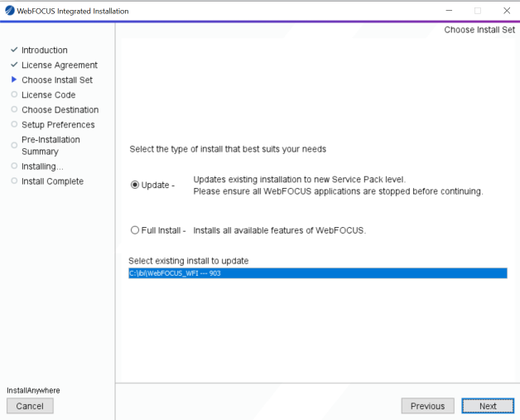Click the Introduction step checkmark icon

14,50
